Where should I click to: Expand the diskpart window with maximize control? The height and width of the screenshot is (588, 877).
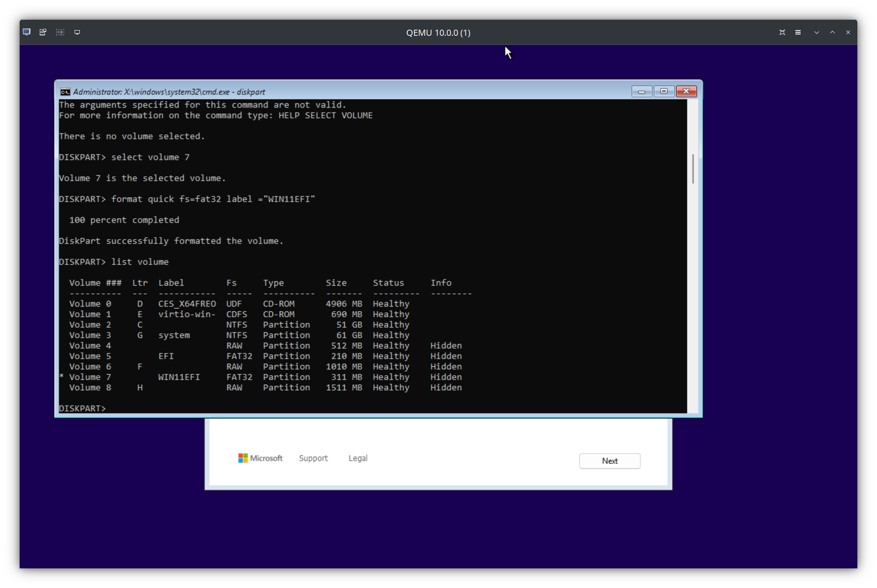click(x=664, y=92)
